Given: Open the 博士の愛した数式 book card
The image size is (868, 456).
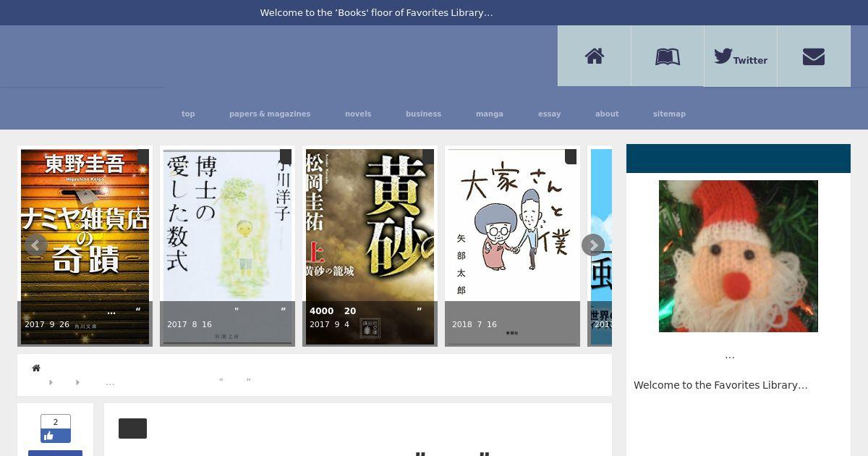Looking at the screenshot, I should 227,246.
